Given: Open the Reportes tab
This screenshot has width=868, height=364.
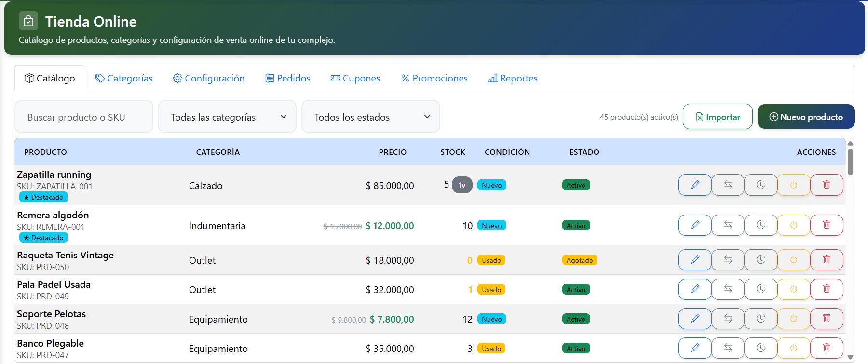Looking at the screenshot, I should click(513, 78).
